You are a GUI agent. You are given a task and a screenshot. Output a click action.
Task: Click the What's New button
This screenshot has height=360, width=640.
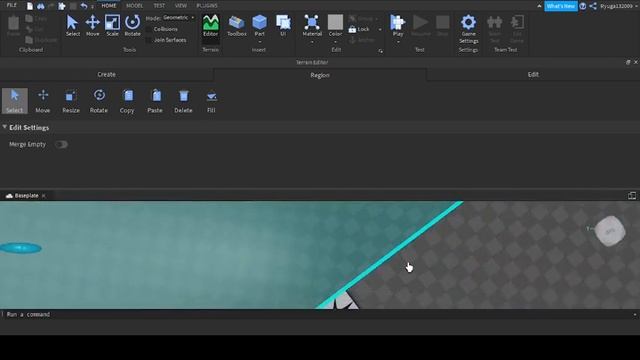561,6
